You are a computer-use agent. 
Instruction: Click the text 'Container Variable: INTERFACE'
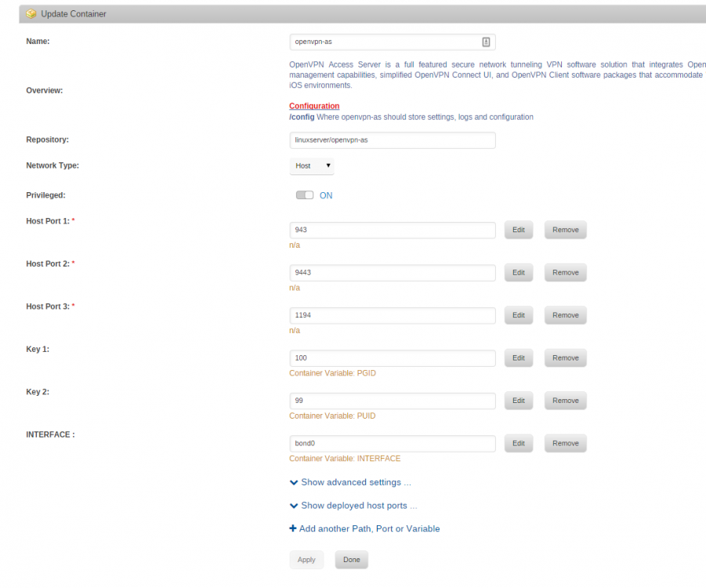tap(345, 459)
